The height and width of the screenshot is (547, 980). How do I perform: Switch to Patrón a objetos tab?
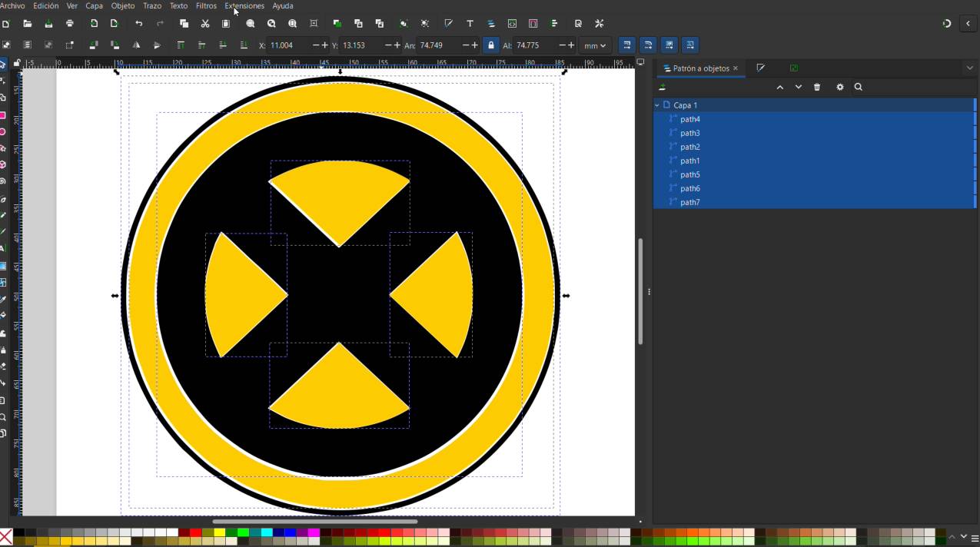tap(699, 68)
